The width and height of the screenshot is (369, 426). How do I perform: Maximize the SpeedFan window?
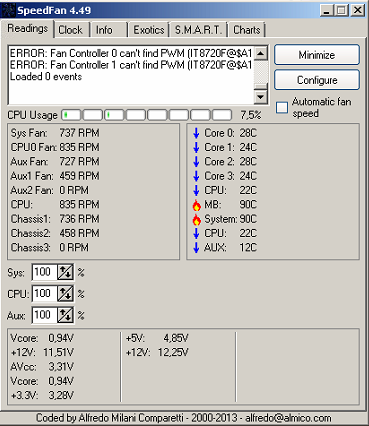click(342, 10)
